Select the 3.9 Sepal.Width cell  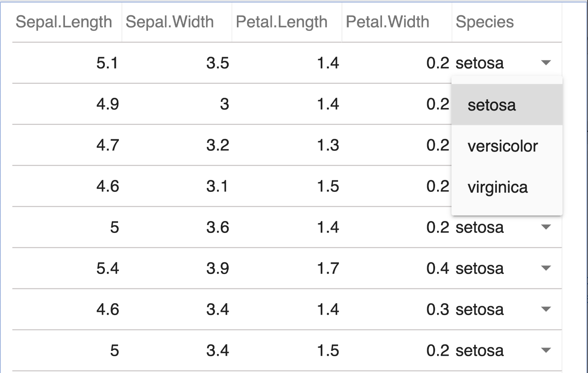(x=218, y=268)
